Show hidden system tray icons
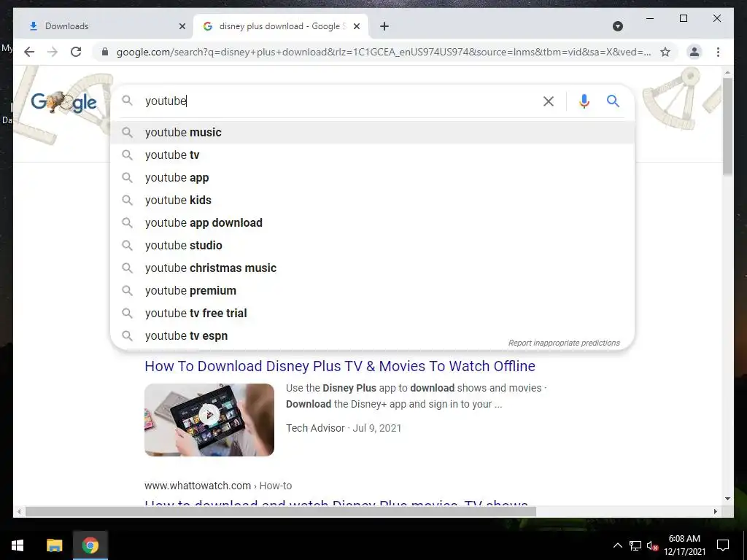 (x=617, y=545)
